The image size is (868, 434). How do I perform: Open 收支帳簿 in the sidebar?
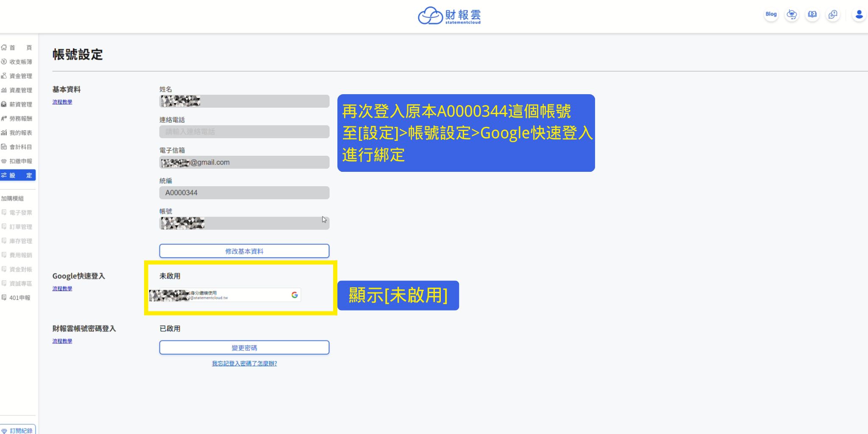(17, 62)
